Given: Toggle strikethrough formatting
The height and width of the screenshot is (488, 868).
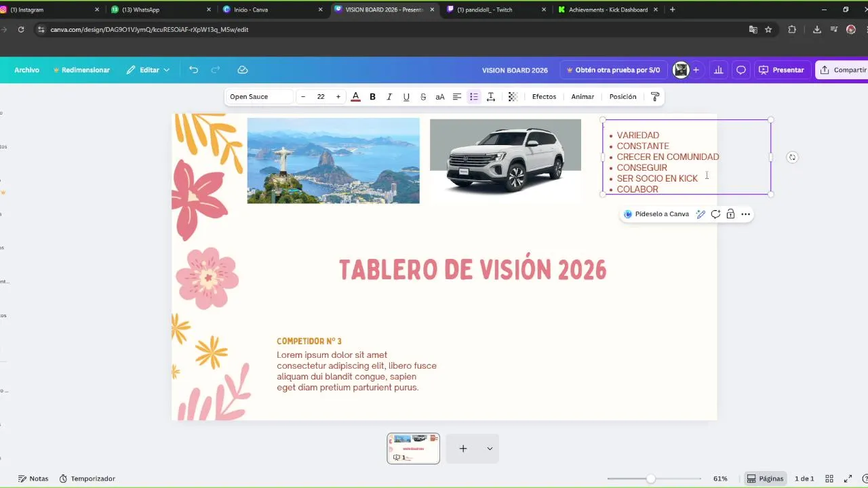Looking at the screenshot, I should 423,97.
